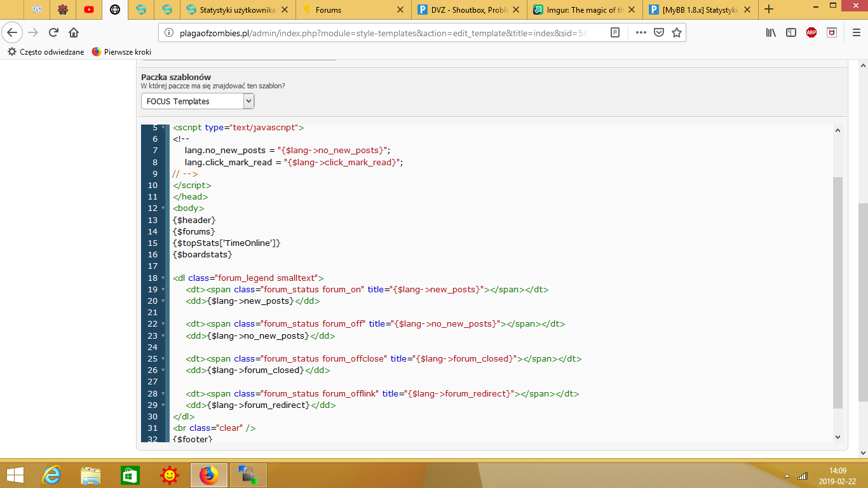Reload the page with the refresh icon
Image resolution: width=868 pixels, height=488 pixels.
[x=53, y=32]
